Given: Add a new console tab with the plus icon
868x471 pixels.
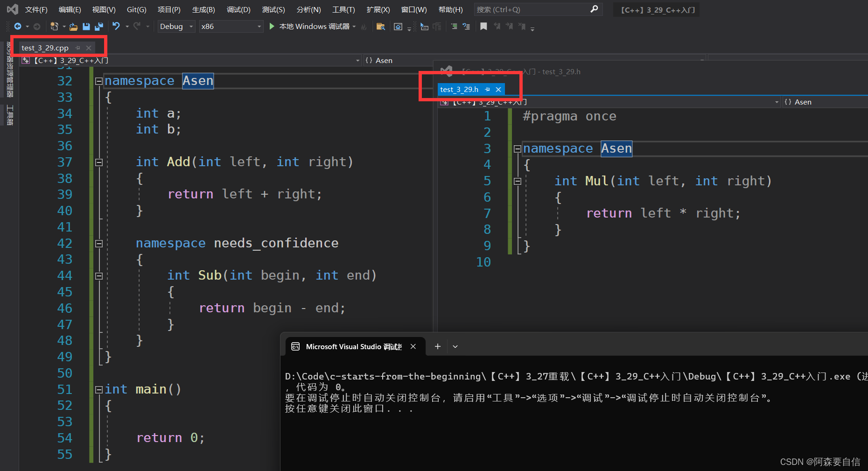Looking at the screenshot, I should coord(438,346).
